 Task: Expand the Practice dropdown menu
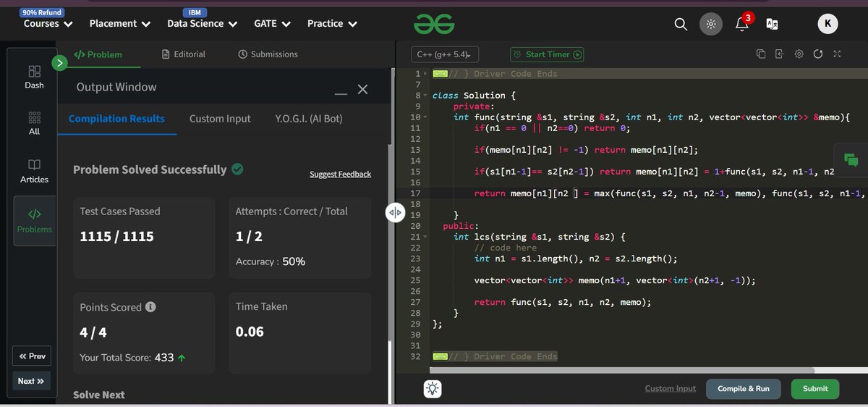(x=332, y=23)
